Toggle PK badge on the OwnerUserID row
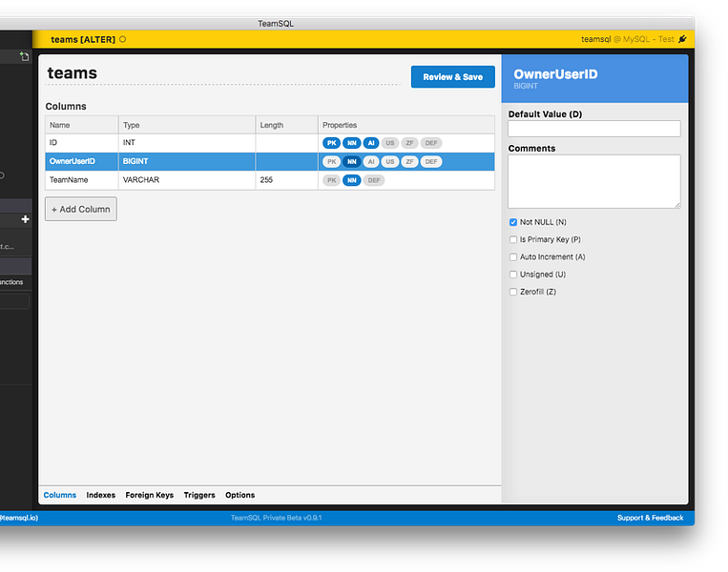 tap(331, 161)
